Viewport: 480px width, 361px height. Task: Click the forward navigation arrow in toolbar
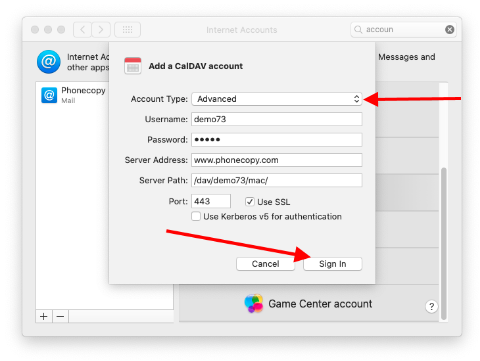[101, 30]
